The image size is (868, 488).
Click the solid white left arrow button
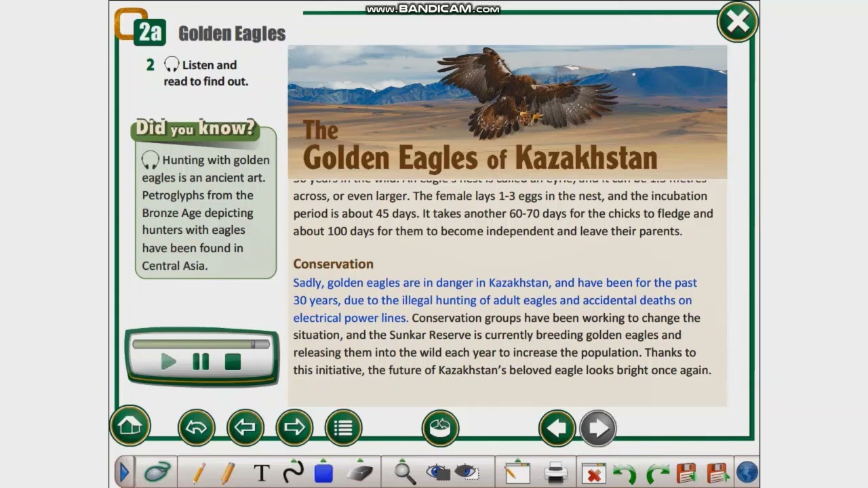click(557, 428)
